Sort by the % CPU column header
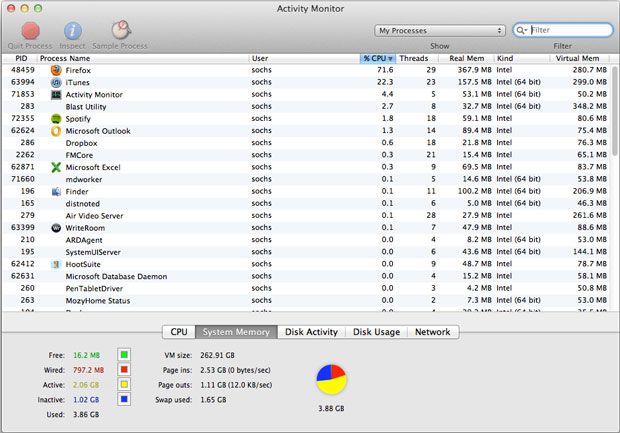Viewport: 620px width, 433px height. tap(378, 58)
